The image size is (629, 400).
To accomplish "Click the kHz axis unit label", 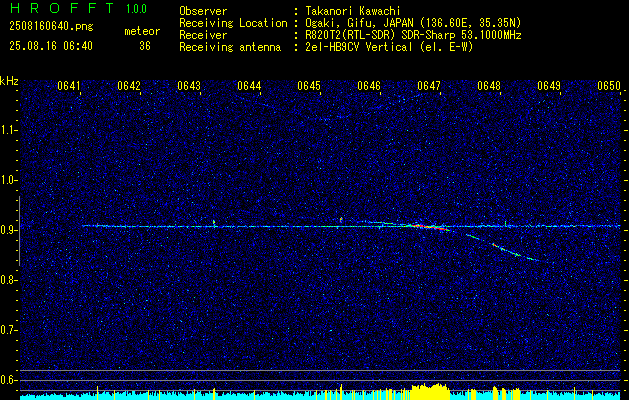I will (x=9, y=81).
